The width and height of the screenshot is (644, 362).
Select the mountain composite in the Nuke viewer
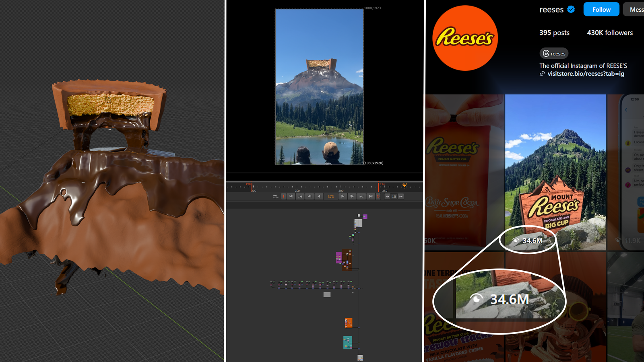point(319,87)
